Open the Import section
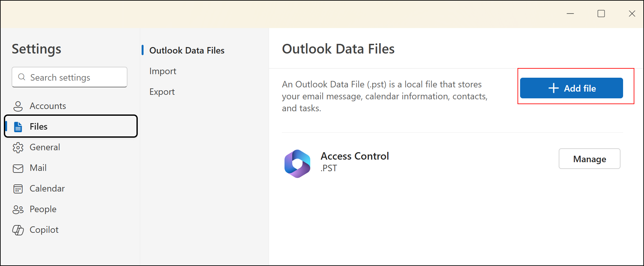 163,71
